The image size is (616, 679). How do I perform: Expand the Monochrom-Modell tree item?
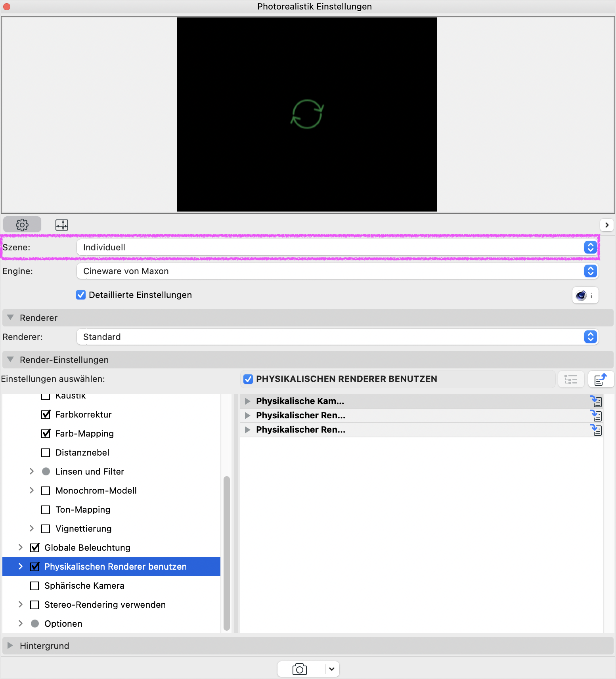coord(32,490)
